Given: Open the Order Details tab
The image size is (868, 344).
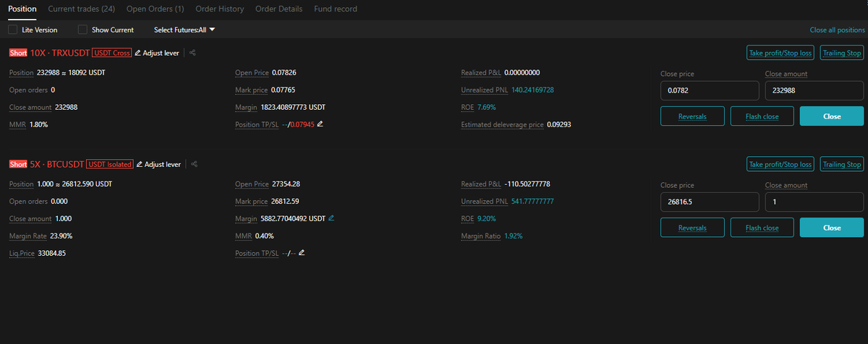Looking at the screenshot, I should tap(278, 9).
